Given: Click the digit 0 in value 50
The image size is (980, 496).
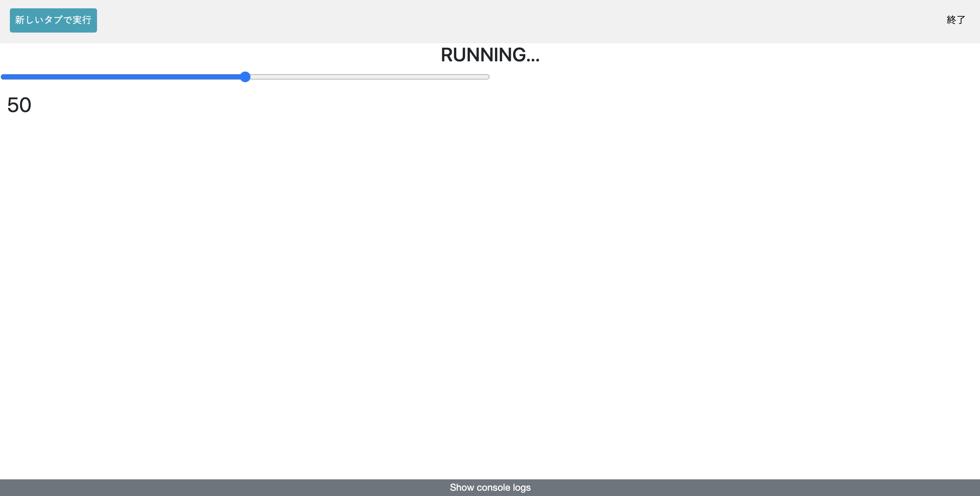Looking at the screenshot, I should [x=25, y=105].
